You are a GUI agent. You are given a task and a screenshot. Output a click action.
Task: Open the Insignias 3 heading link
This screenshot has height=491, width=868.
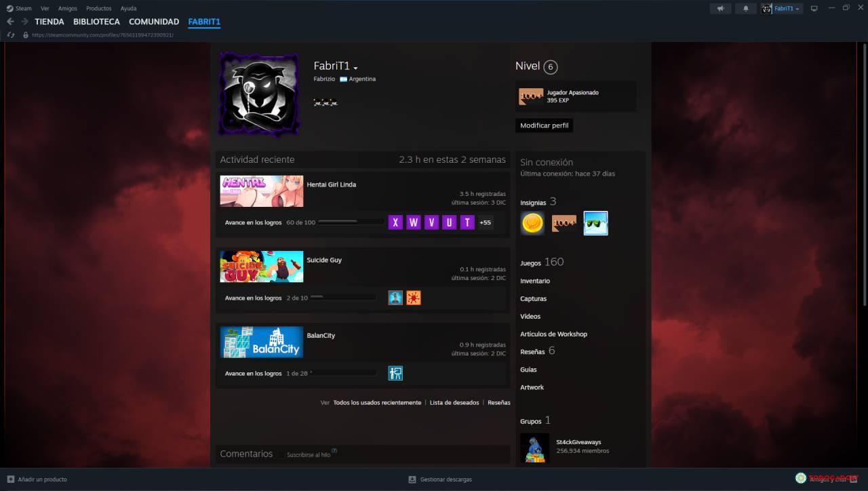click(538, 202)
